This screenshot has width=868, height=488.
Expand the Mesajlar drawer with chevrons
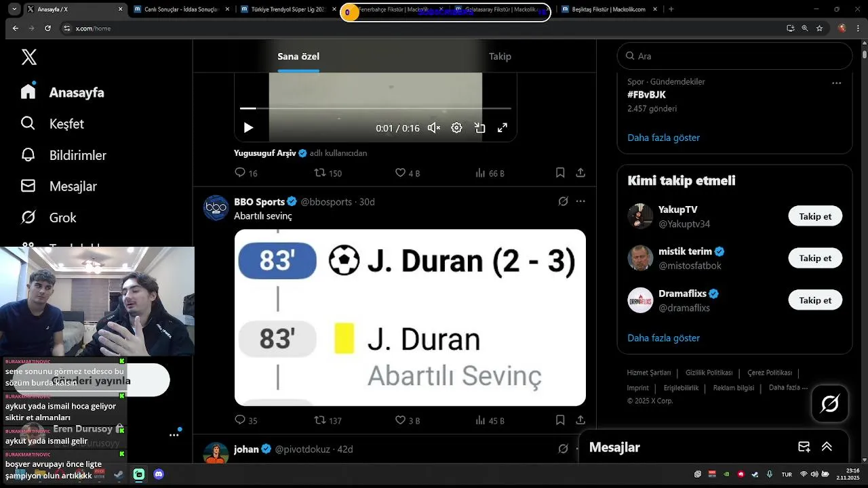click(827, 447)
